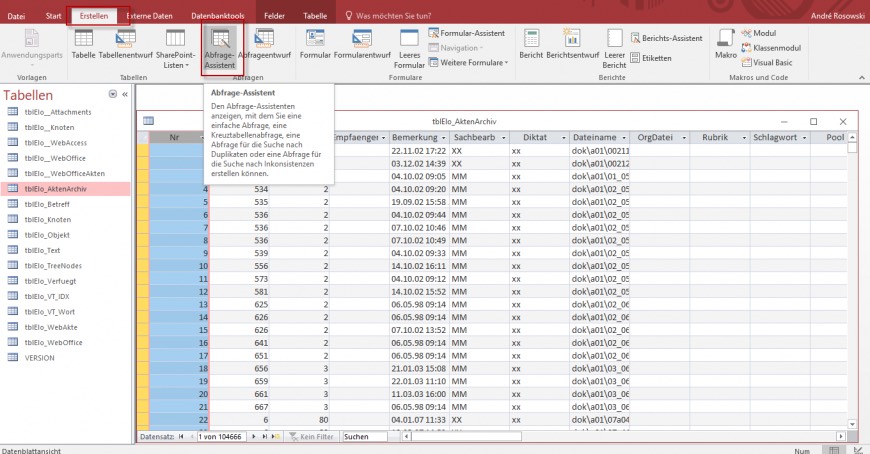Switch to datasheet view in status bar
This screenshot has height=454, width=870.
(834, 450)
